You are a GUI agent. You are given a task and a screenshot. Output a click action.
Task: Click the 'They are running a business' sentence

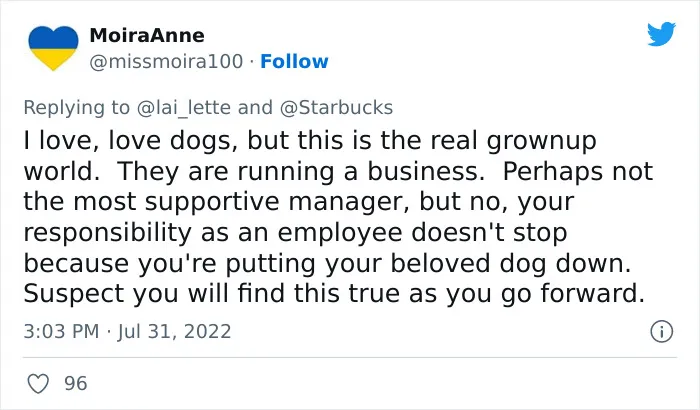(x=301, y=172)
